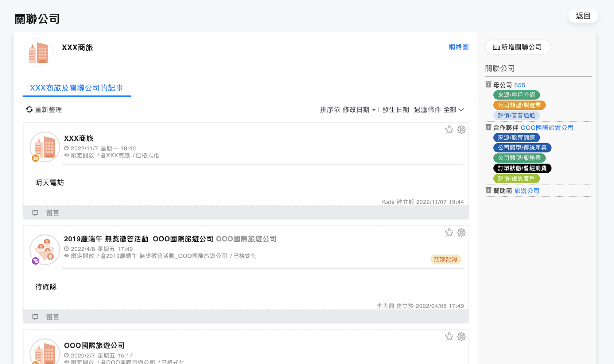This screenshot has height=364, width=614.
Task: Click the 贊助商 relation label
Action: click(503, 191)
